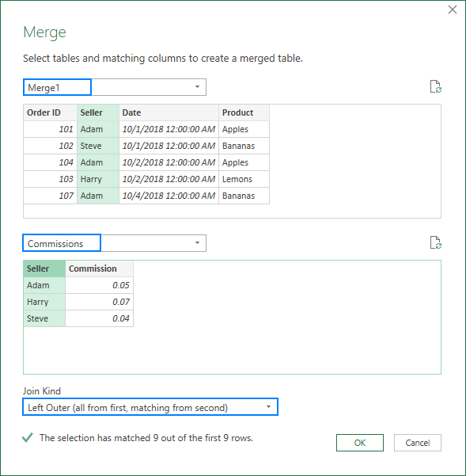Screen dimensions: 466x476
Task: Click the green checkmark match status icon
Action: (x=28, y=437)
